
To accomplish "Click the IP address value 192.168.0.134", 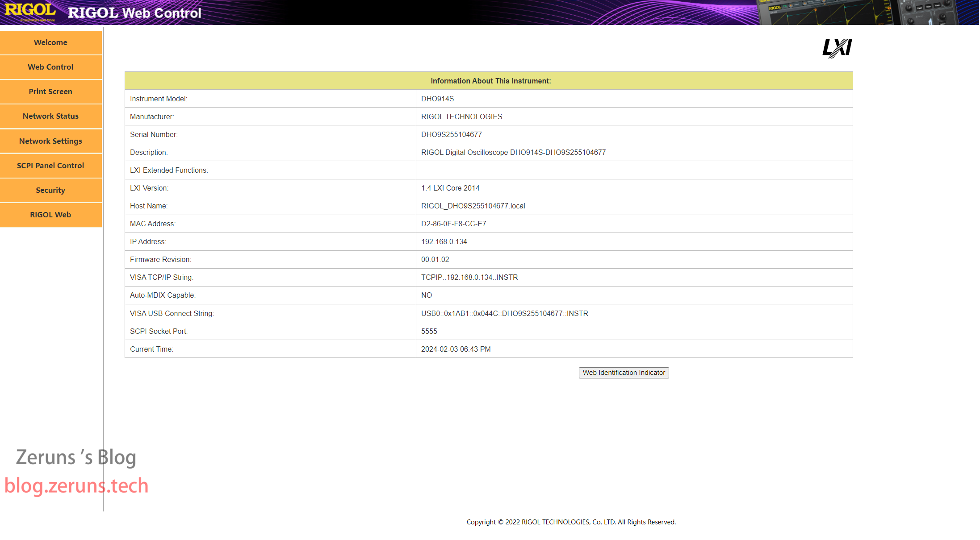I will tap(444, 241).
